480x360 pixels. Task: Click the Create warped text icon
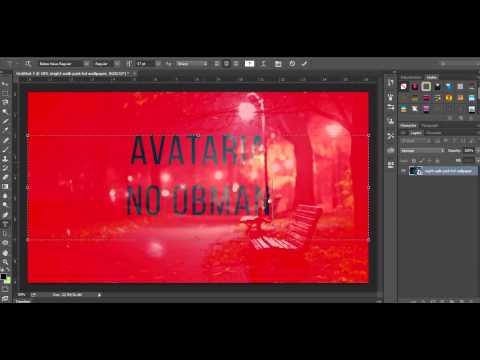(263, 64)
